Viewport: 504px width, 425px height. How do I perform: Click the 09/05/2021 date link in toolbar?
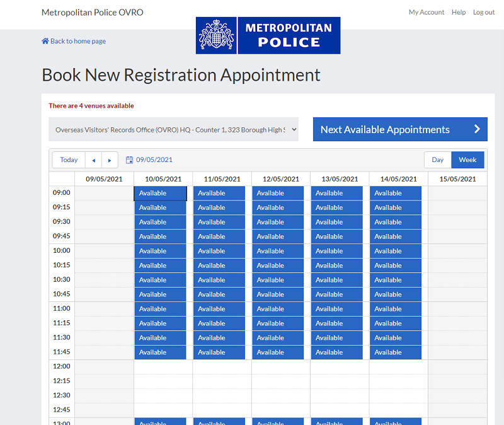tap(154, 160)
